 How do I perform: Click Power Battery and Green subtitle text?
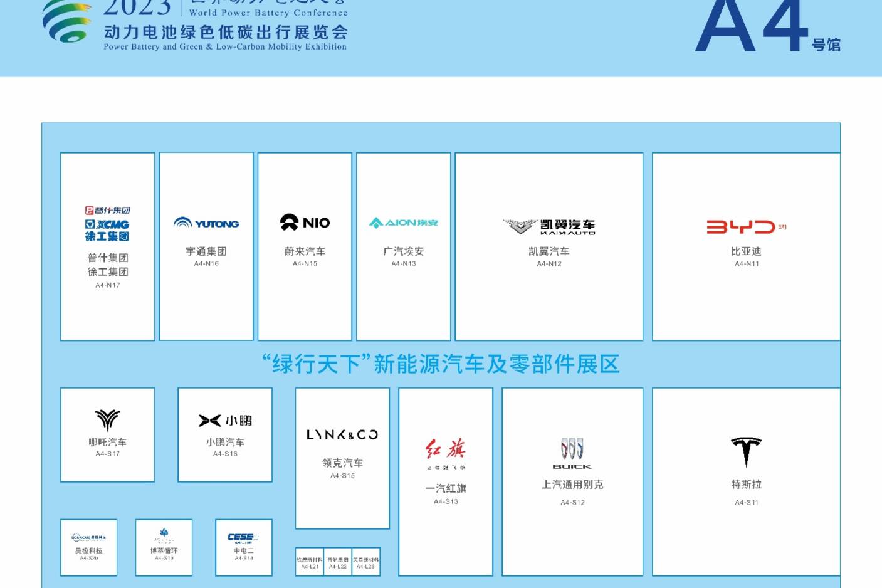(x=225, y=46)
